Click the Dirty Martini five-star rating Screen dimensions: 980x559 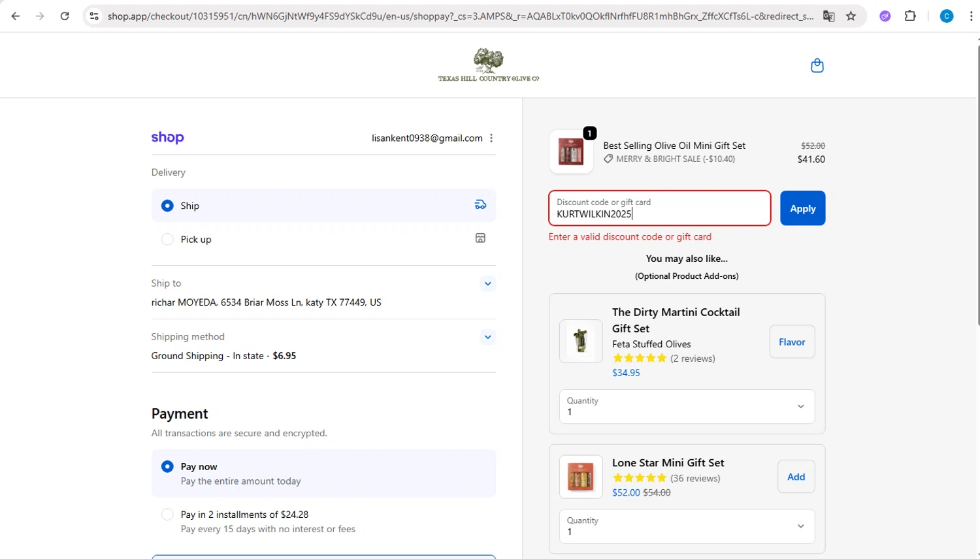click(x=639, y=358)
